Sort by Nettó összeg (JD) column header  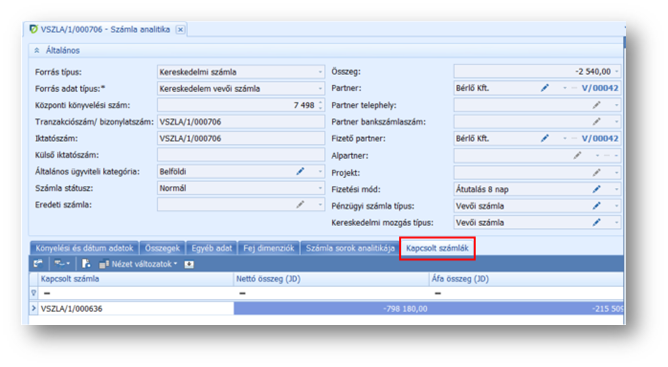point(331,279)
